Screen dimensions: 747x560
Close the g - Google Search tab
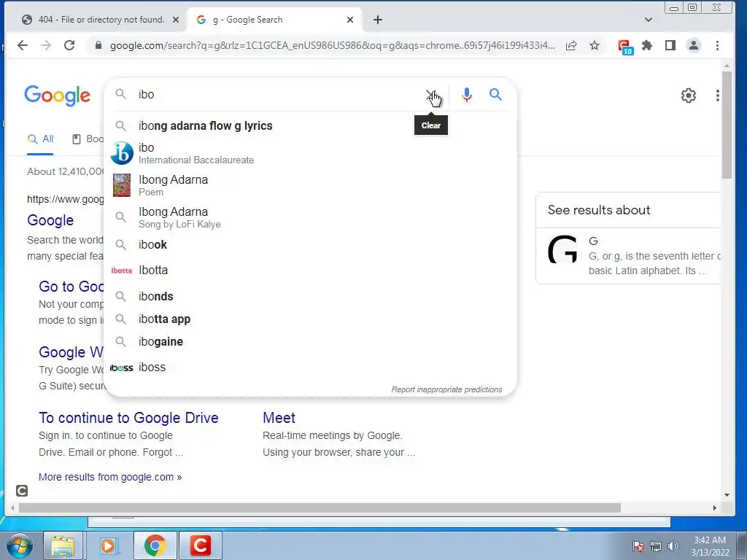[350, 20]
